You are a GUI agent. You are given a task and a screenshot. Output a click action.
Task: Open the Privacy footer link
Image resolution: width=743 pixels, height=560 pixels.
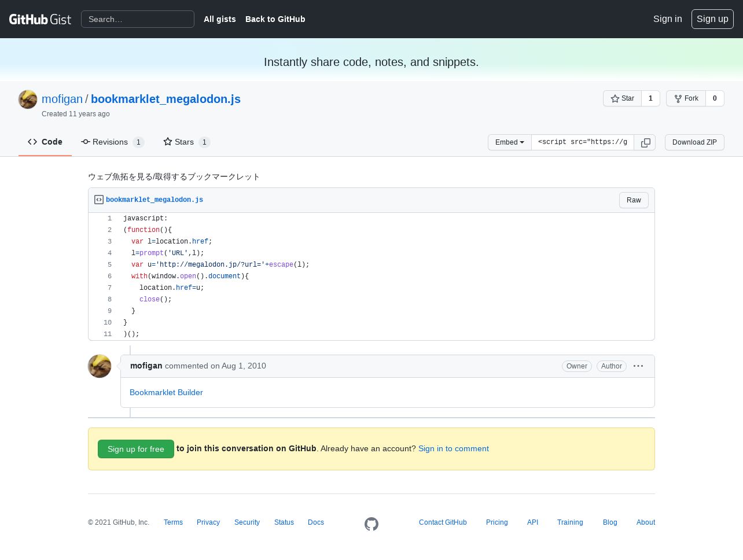[x=208, y=522]
